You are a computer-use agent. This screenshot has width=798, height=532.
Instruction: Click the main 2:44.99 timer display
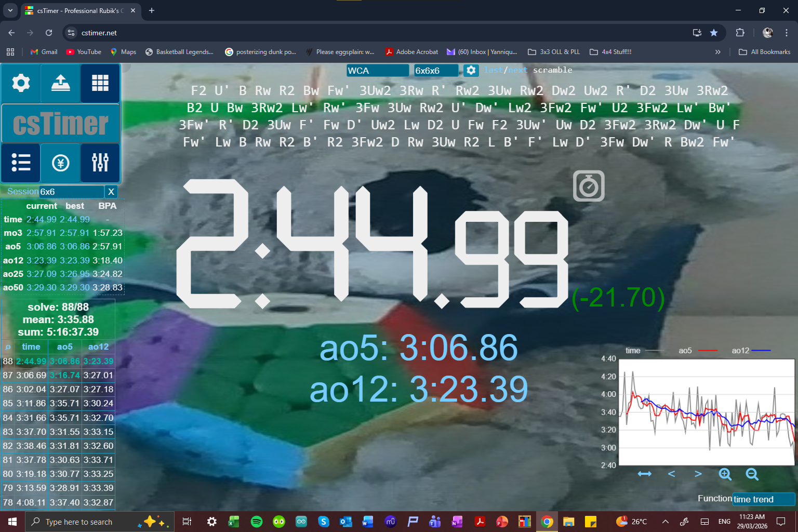tap(373, 243)
